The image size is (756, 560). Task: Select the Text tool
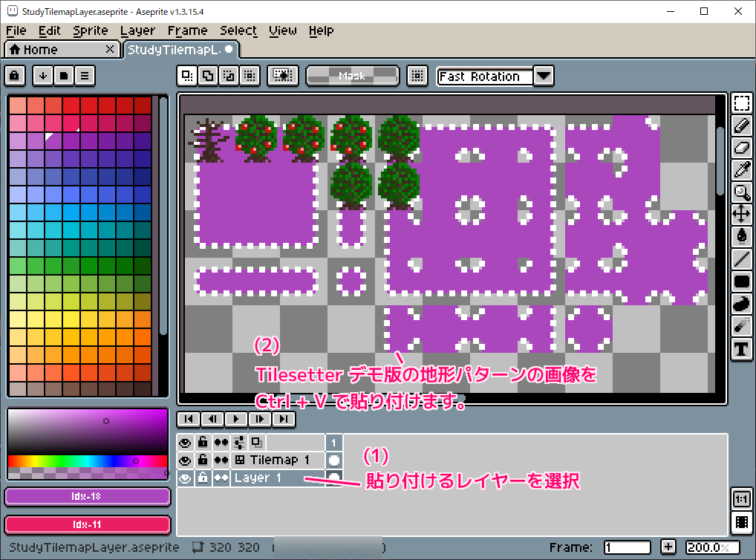tap(740, 348)
